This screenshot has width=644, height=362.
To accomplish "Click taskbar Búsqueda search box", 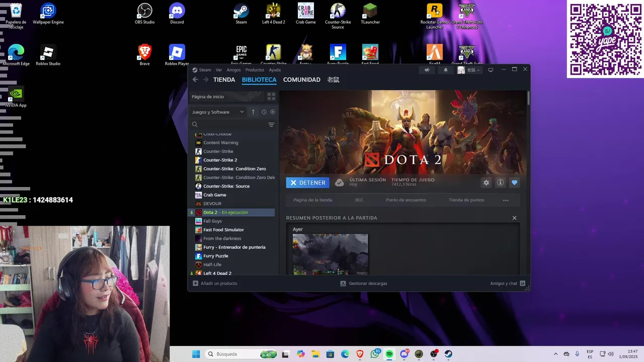I will click(242, 354).
